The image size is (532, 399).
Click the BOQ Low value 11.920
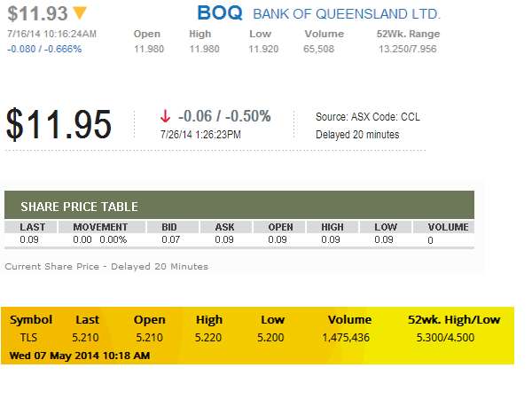pos(263,49)
